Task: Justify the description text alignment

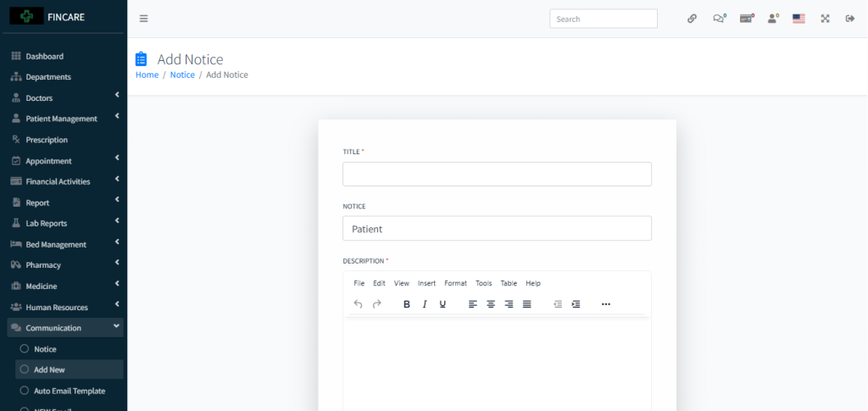Action: (x=527, y=304)
